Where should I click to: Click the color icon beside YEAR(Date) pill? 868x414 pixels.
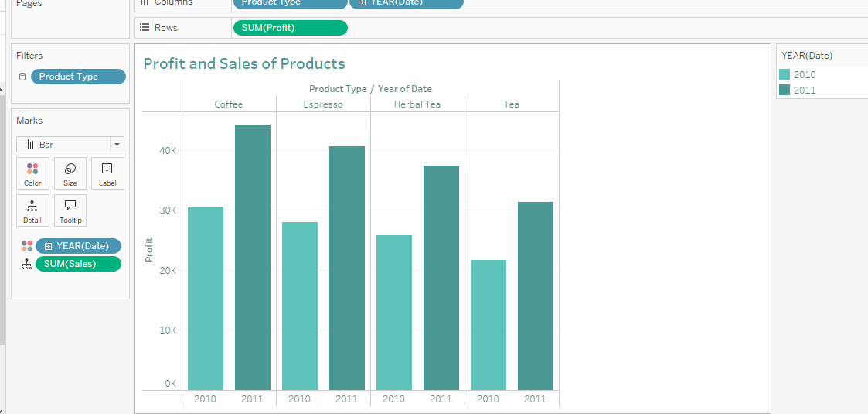click(27, 246)
